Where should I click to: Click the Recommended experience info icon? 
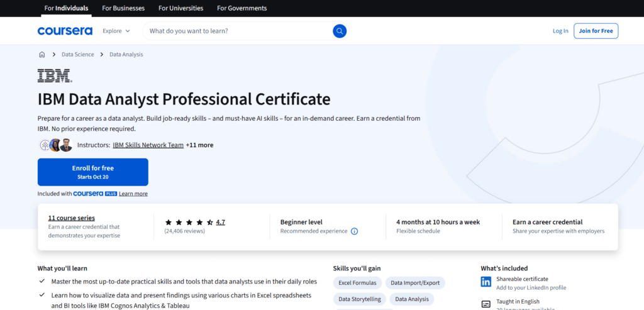[x=354, y=231]
